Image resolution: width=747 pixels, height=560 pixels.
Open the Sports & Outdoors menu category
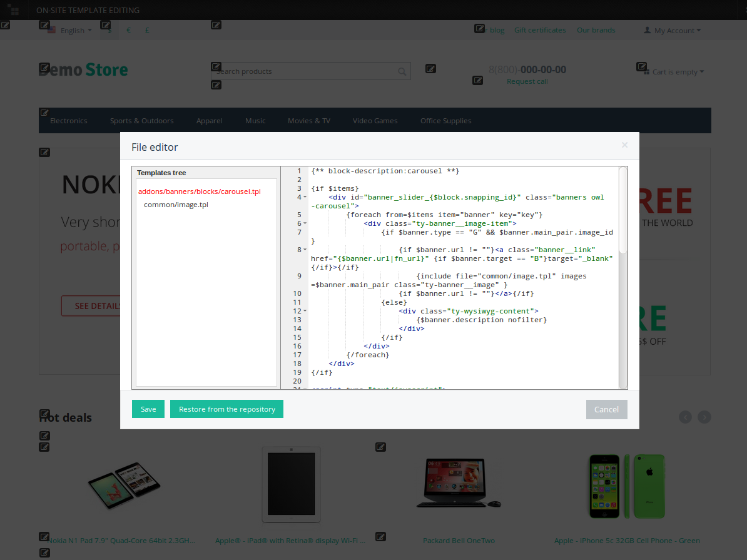pyautogui.click(x=141, y=121)
